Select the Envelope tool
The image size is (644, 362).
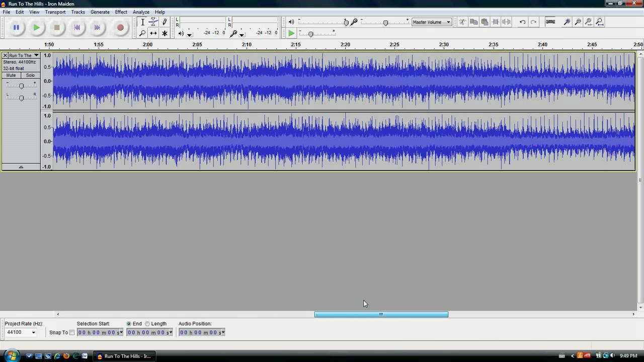[x=153, y=22]
